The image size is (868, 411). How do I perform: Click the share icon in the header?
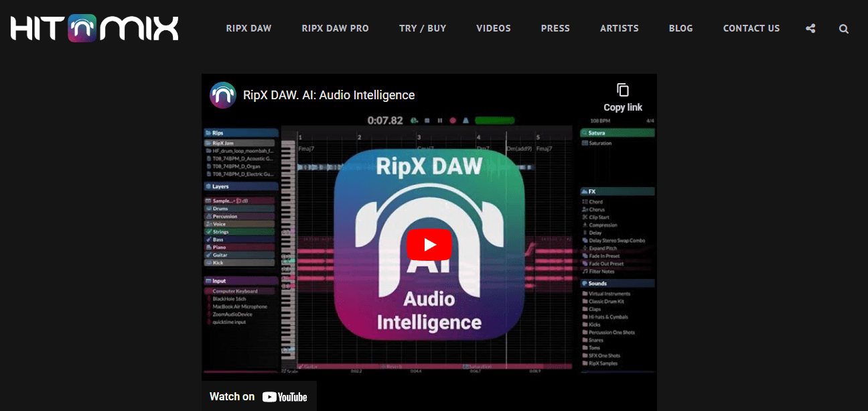pyautogui.click(x=810, y=29)
